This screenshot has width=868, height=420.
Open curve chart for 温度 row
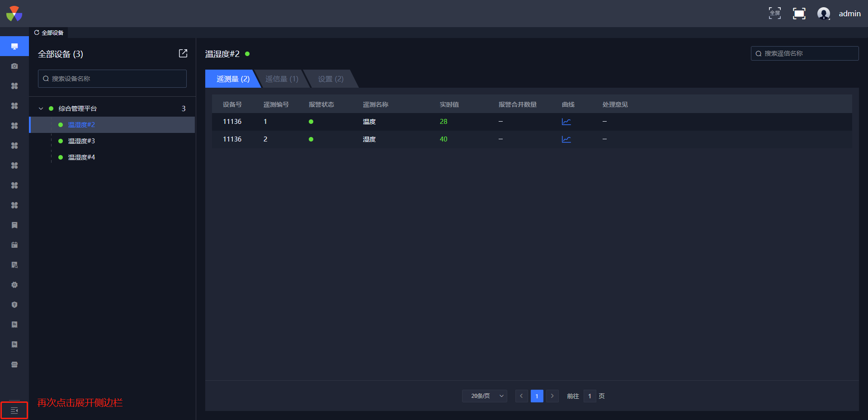click(566, 122)
